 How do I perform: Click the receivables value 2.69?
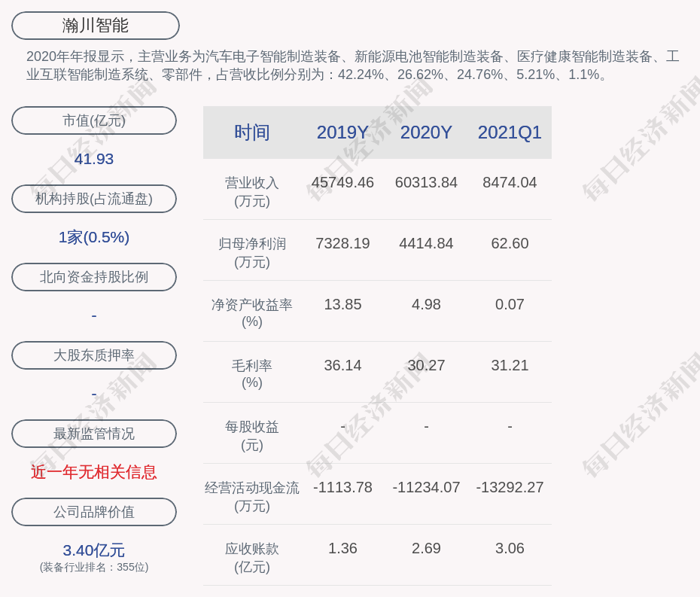[426, 548]
